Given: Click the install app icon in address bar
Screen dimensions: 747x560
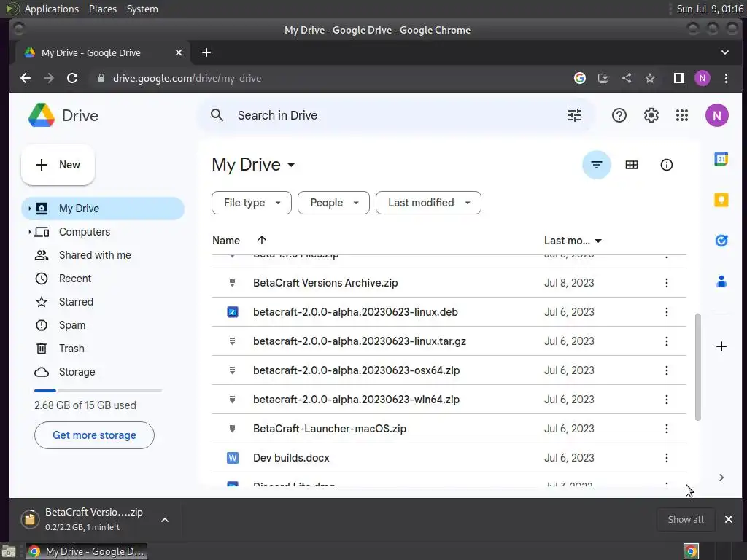Looking at the screenshot, I should [603, 78].
